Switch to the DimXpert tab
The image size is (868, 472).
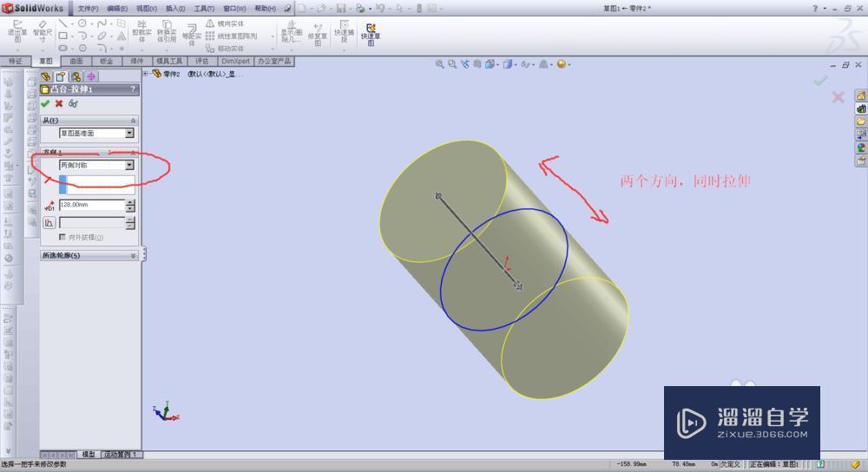point(236,61)
